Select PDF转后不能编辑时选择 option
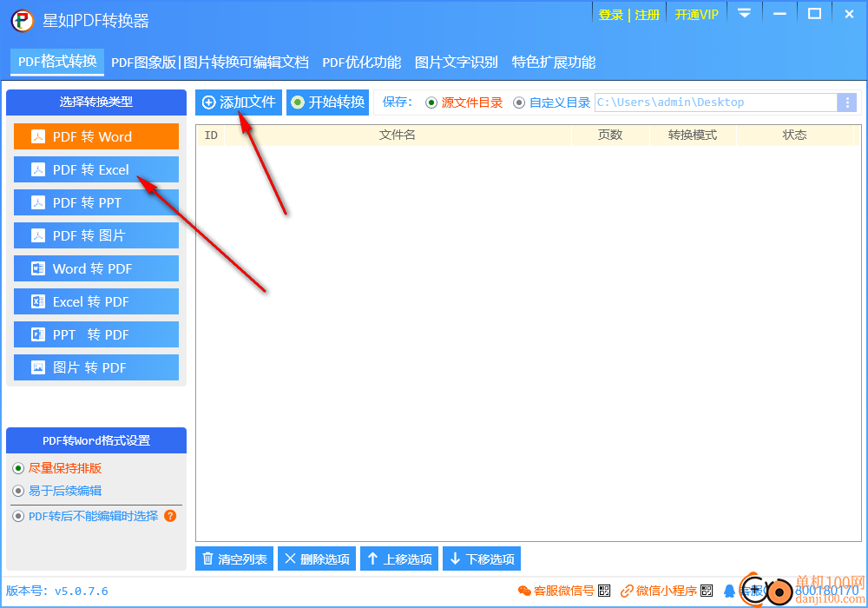868x608 pixels. coord(86,516)
